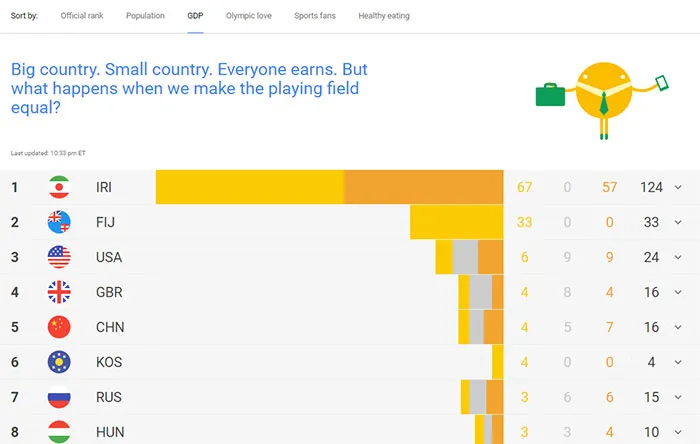Screen dimensions: 700x444
Task: Select the Olympic love sort option
Action: 249,16
